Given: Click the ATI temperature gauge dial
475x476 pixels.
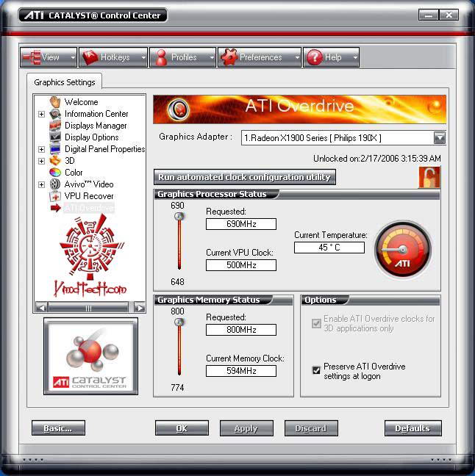Looking at the screenshot, I should (403, 250).
